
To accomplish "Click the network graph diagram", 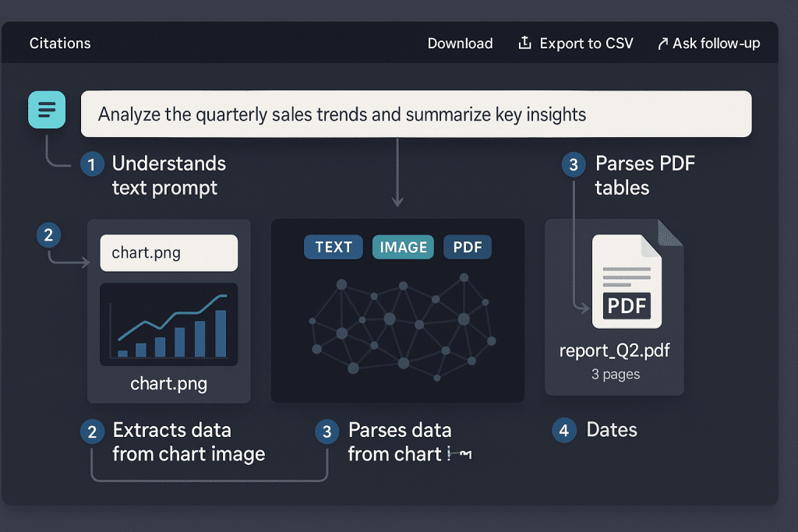I will coord(402,326).
